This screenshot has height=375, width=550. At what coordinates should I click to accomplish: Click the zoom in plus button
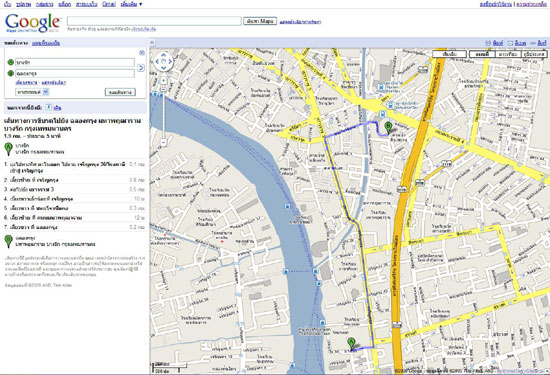[163, 81]
